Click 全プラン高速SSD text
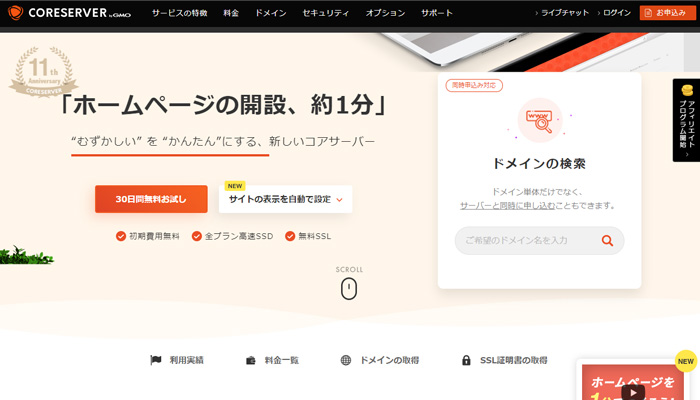 [x=239, y=236]
